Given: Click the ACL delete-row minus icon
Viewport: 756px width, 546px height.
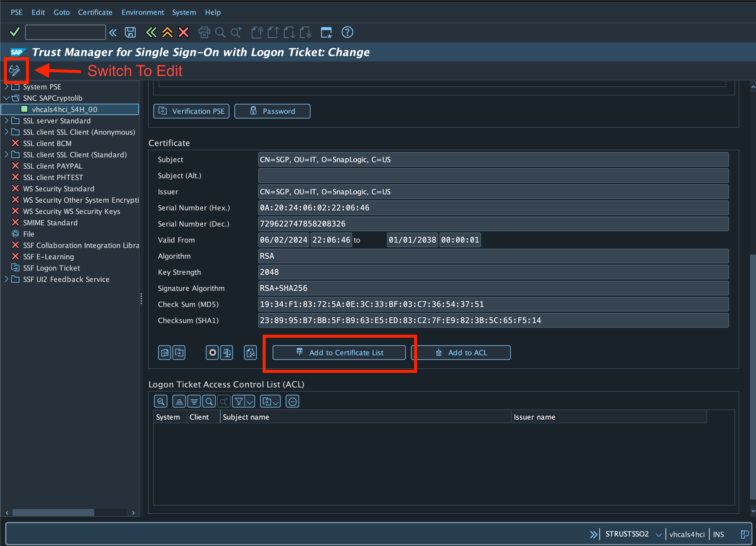Looking at the screenshot, I should click(x=292, y=401).
